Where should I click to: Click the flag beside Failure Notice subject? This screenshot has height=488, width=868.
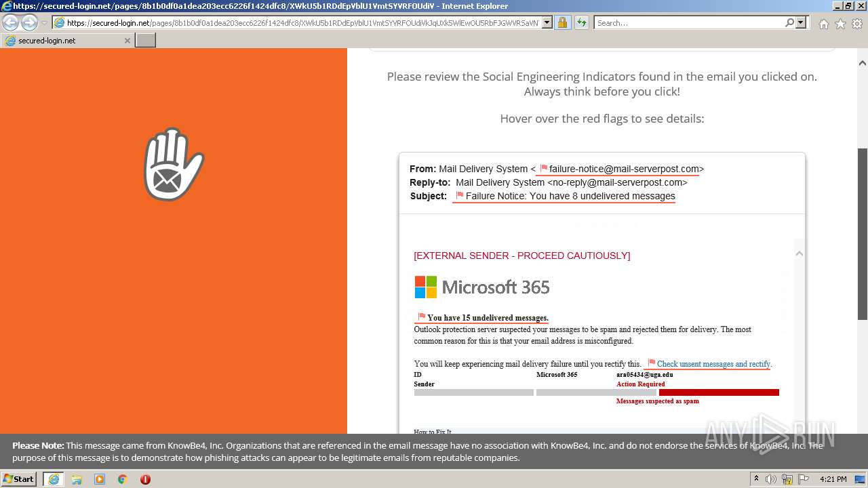pos(460,196)
